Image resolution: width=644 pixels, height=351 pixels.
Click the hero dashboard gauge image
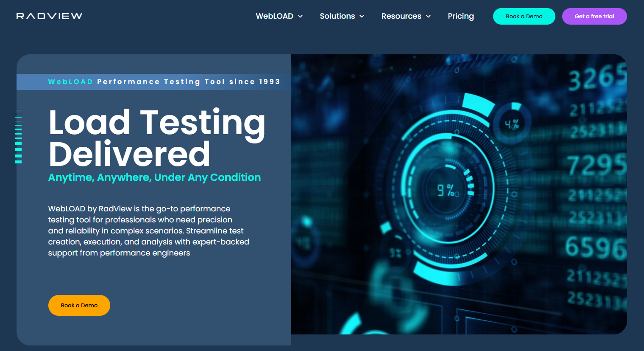[x=459, y=194]
